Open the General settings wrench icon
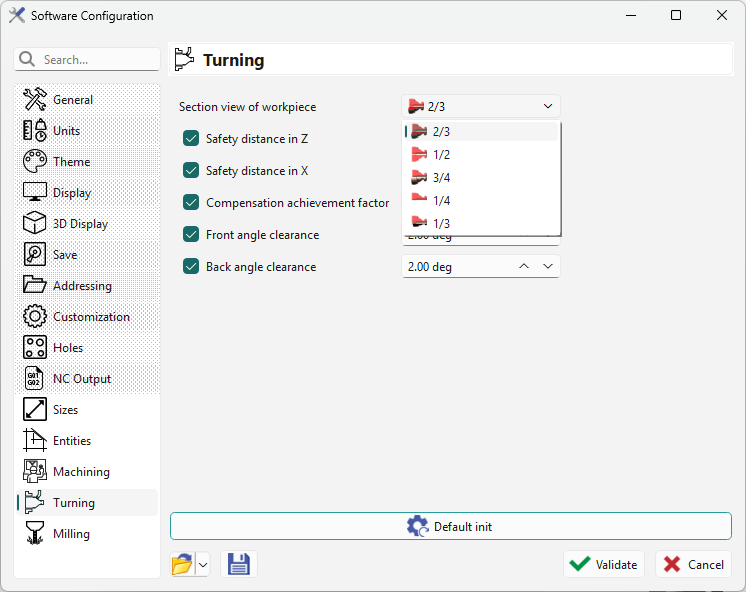This screenshot has height=592, width=746. tap(35, 100)
